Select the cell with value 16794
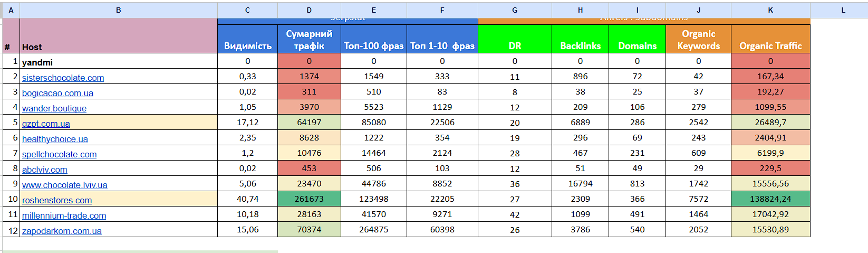868x253 pixels. pyautogui.click(x=580, y=184)
